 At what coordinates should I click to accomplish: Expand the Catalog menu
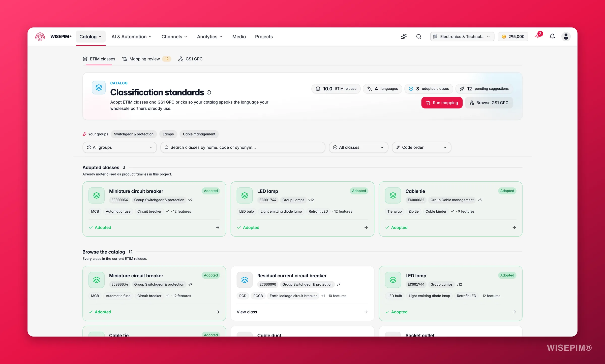click(91, 37)
